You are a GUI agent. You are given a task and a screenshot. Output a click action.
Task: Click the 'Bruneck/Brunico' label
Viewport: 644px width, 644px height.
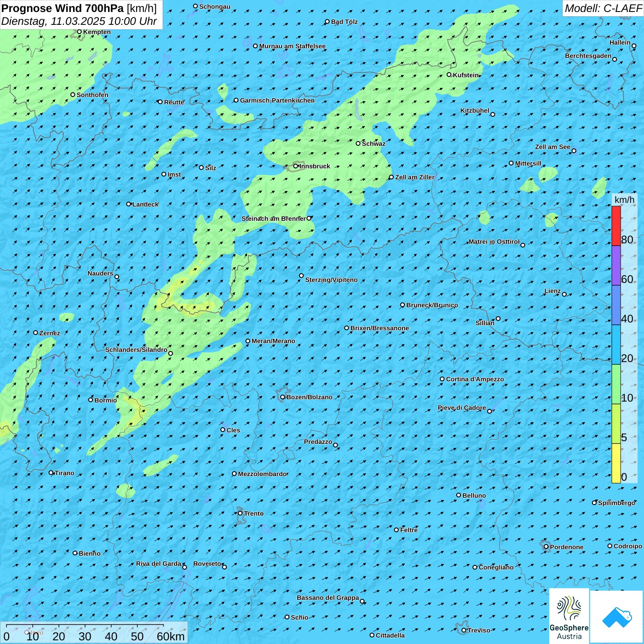[x=432, y=305]
